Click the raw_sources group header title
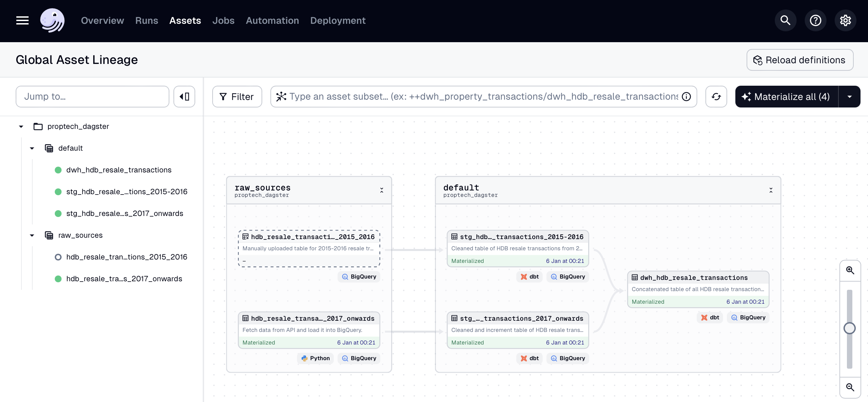The image size is (868, 402). point(262,188)
